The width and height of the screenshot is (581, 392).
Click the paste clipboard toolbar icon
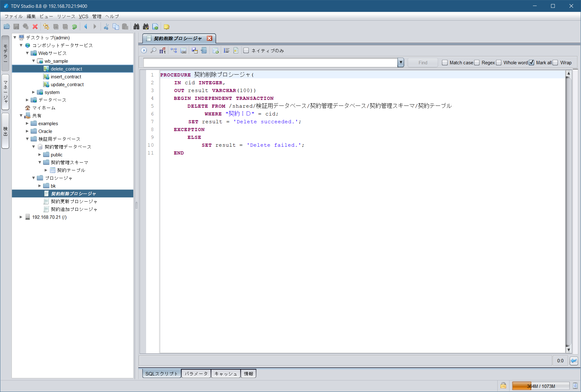[125, 27]
